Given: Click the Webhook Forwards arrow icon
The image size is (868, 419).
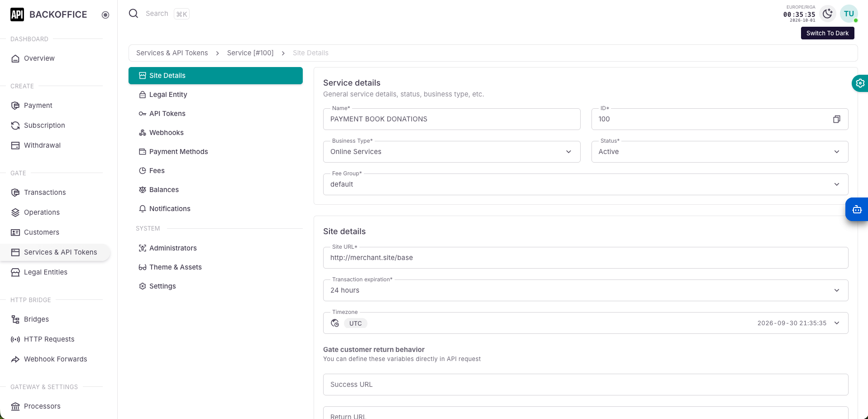Looking at the screenshot, I should tap(15, 359).
